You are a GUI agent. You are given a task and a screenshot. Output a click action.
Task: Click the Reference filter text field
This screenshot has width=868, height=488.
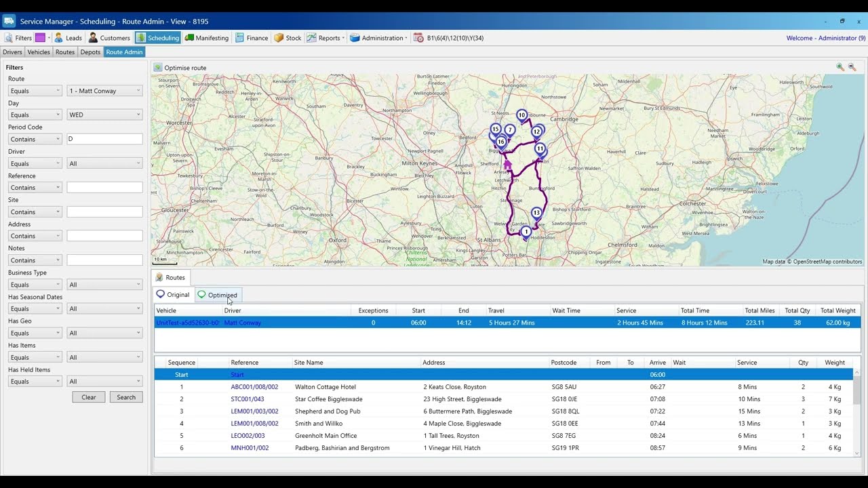pos(104,188)
